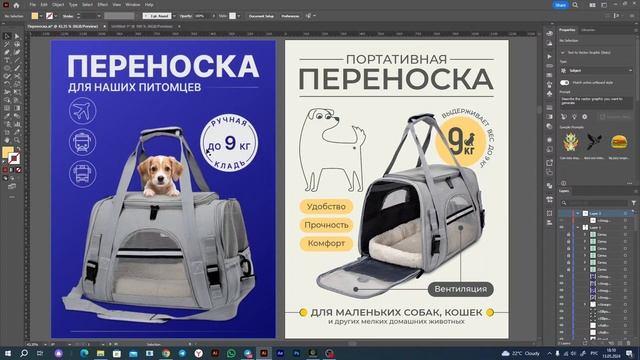This screenshot has height=360, width=640.
Task: Close the Переноска.ai document tab
Action: [104, 27]
